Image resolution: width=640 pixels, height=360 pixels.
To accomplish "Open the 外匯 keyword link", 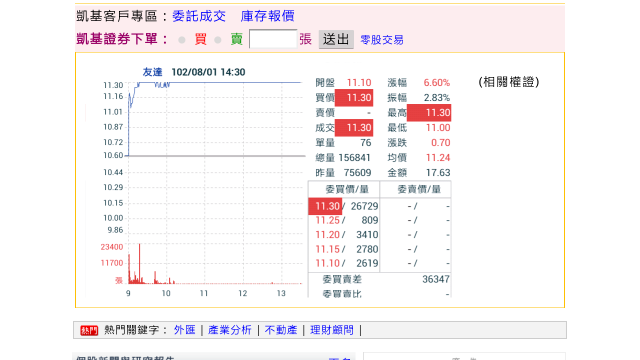I will point(184,330).
